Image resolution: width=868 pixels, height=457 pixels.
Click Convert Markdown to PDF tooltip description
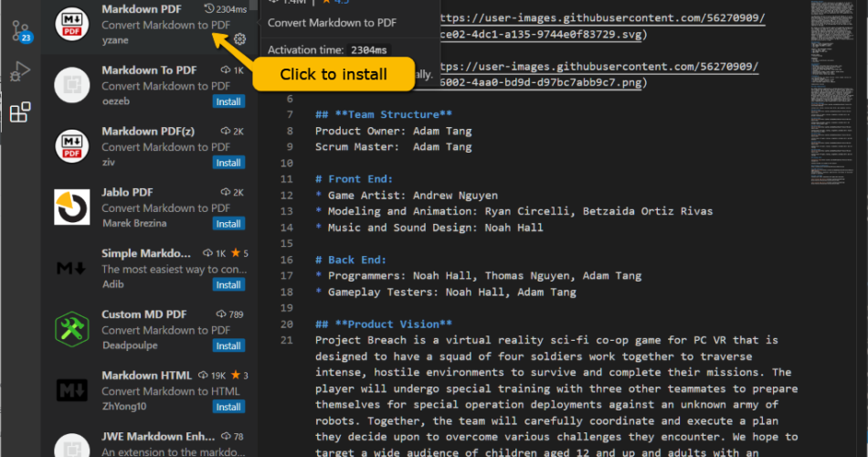(x=333, y=23)
